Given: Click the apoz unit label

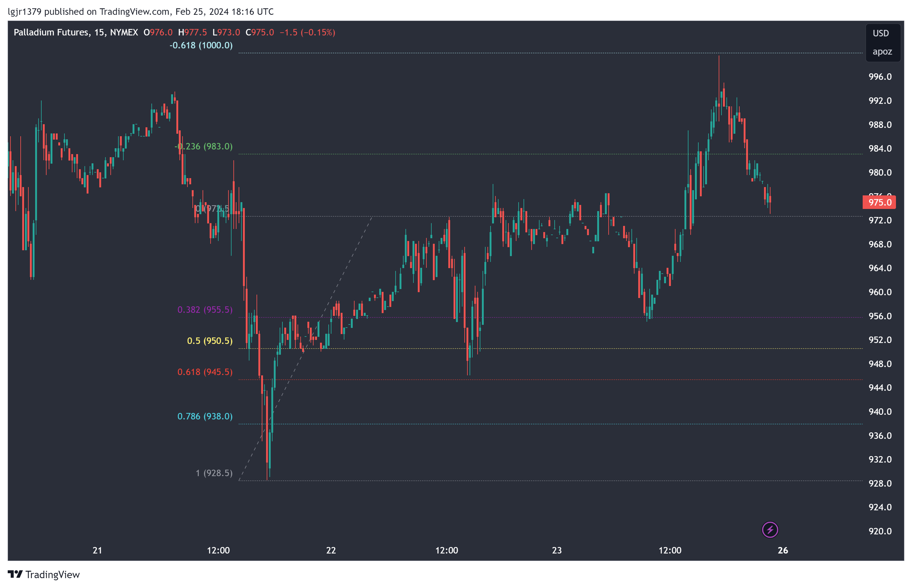Looking at the screenshot, I should [x=882, y=51].
